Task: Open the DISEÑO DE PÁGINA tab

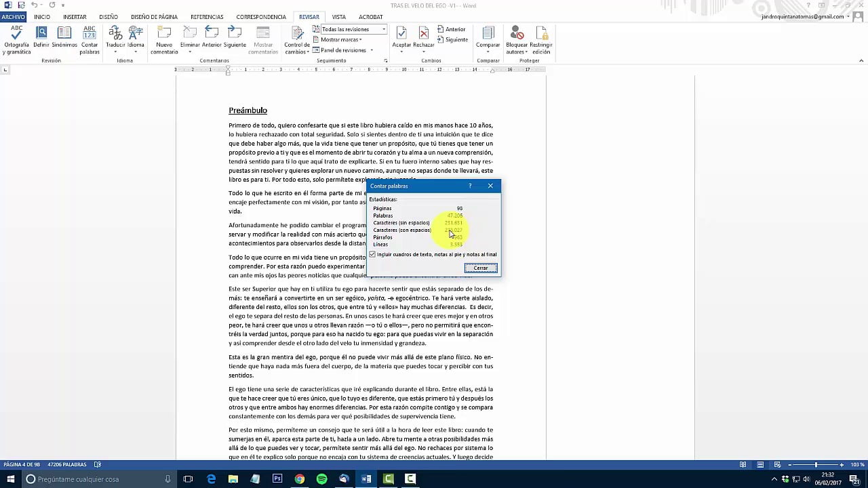Action: [154, 17]
